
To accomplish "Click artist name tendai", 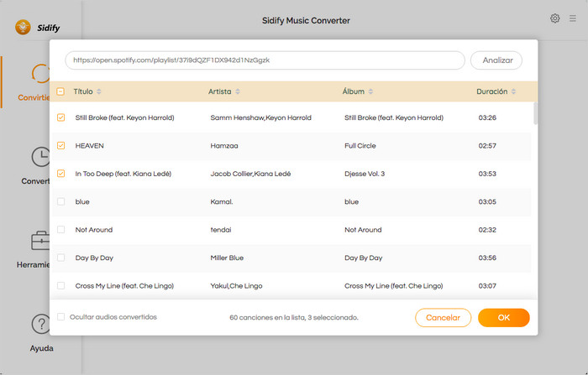I will click(x=220, y=230).
